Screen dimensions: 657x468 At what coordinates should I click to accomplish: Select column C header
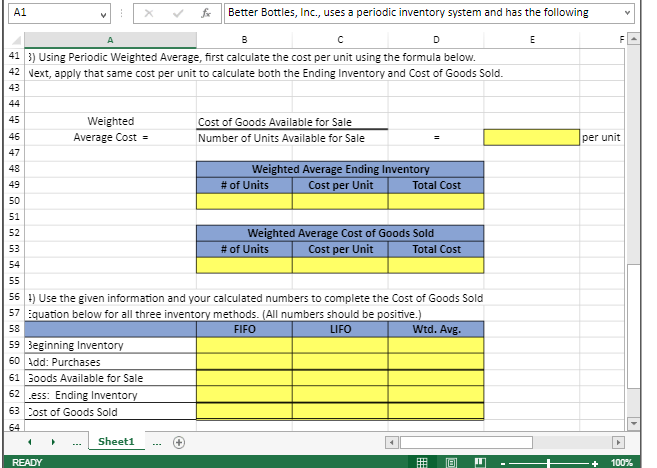340,40
